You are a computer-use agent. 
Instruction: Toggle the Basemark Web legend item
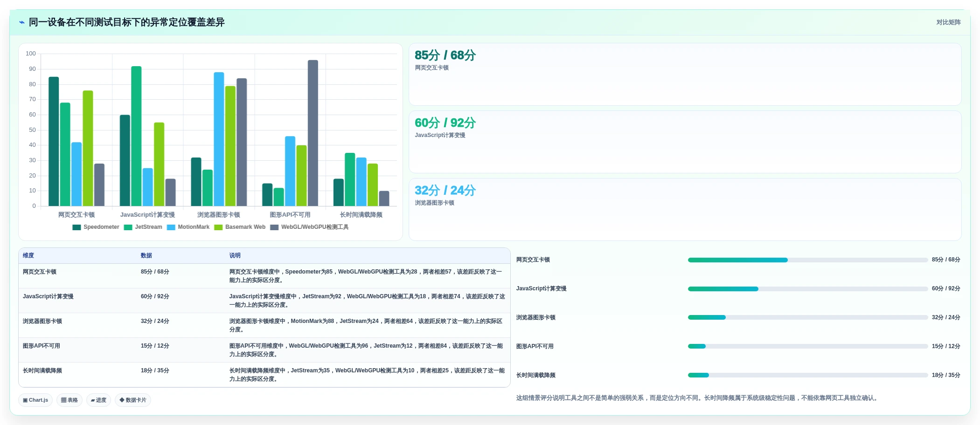(x=240, y=227)
